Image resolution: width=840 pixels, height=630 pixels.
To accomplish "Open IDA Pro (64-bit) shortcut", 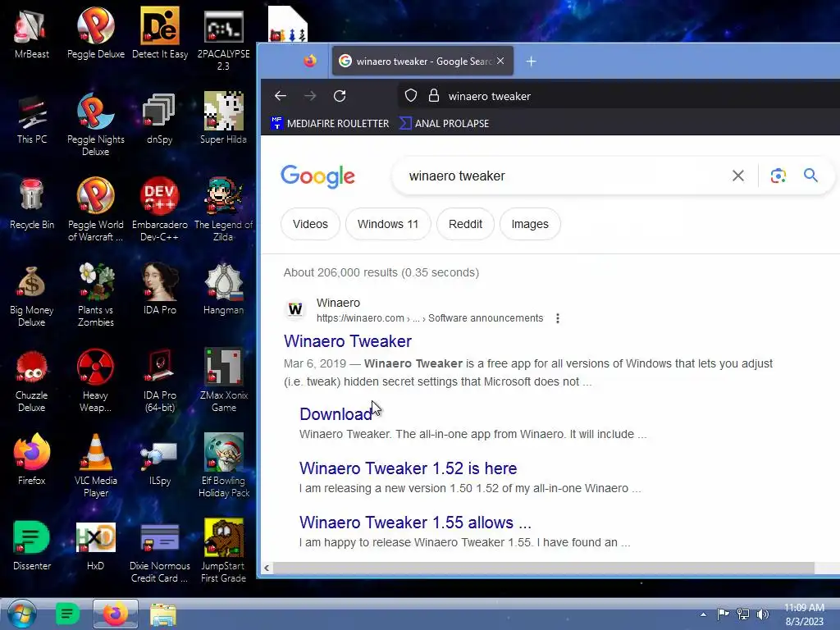I will (x=160, y=380).
